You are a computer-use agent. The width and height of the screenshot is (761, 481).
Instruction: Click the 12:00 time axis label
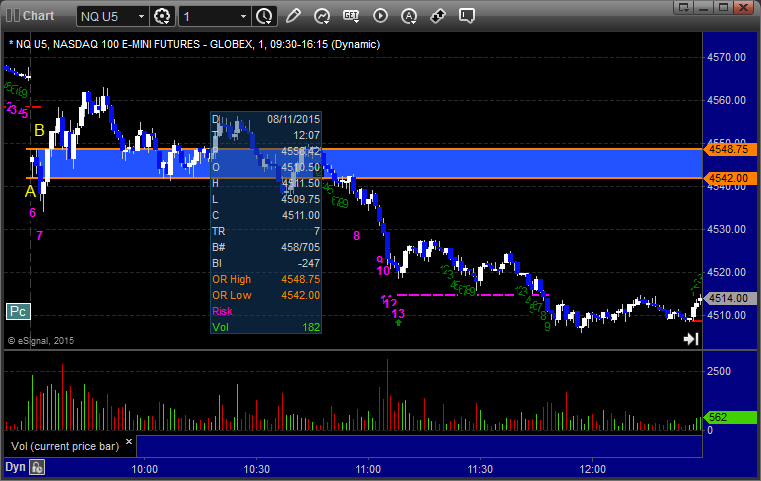point(592,469)
